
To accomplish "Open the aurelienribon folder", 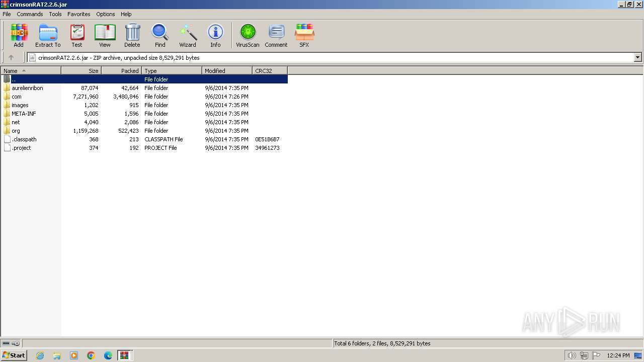I will point(27,88).
